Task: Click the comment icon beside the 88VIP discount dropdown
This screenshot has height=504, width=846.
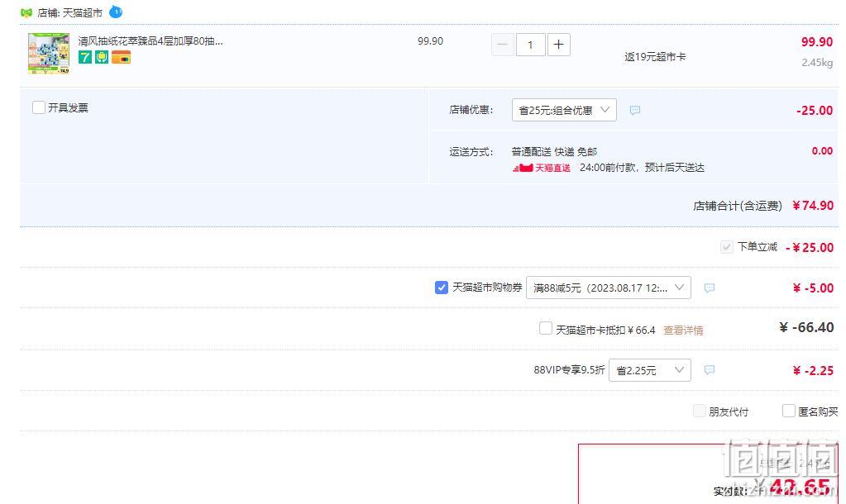Action: (710, 370)
